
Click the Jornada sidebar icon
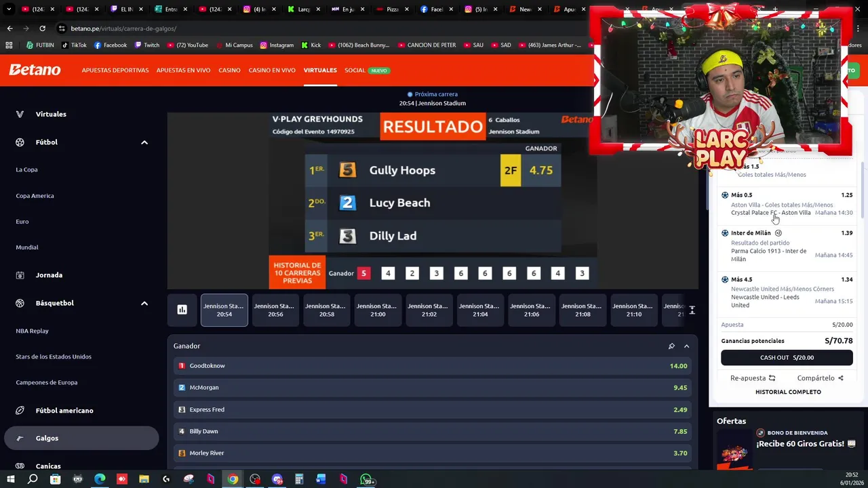[20, 275]
